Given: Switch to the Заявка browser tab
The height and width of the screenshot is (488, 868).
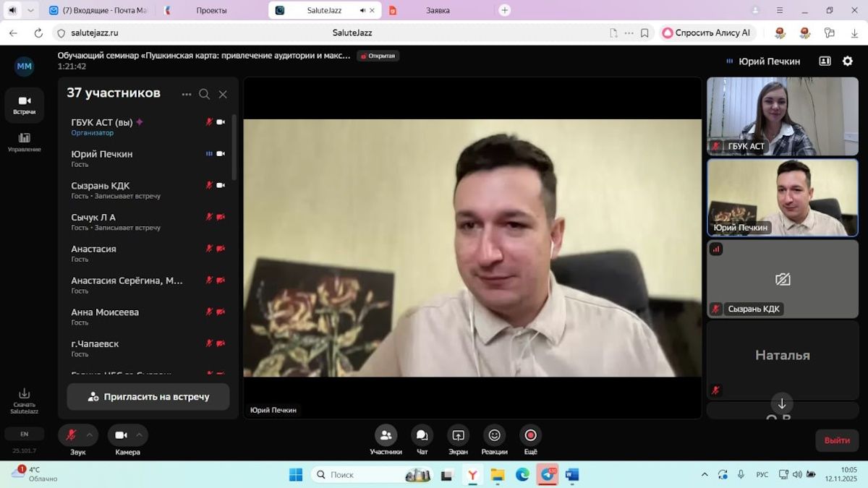Looking at the screenshot, I should (x=438, y=10).
